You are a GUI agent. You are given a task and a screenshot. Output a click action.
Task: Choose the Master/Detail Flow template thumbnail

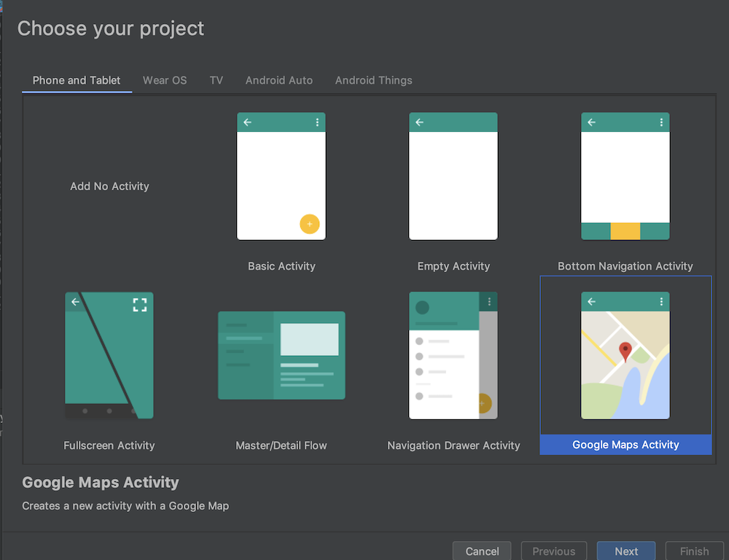point(281,355)
